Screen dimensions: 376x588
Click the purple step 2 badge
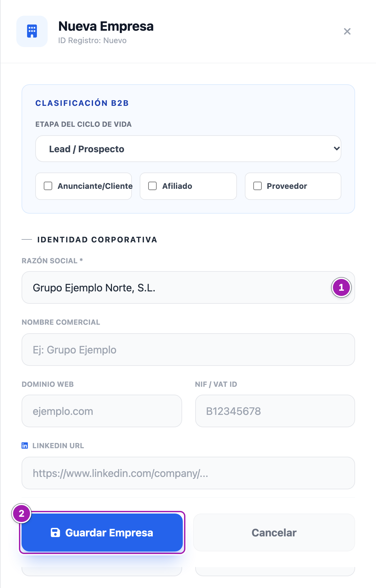pos(22,514)
